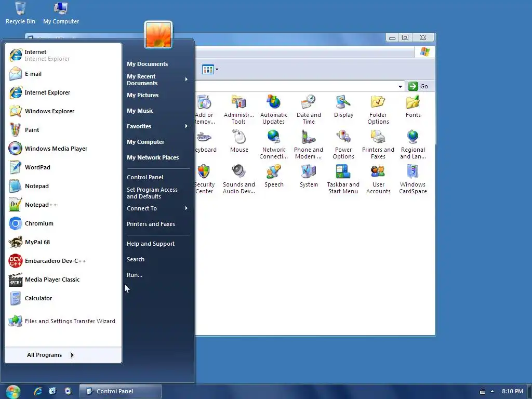The image size is (532, 399).
Task: Click Control Panel taskbar button
Action: [x=120, y=391]
